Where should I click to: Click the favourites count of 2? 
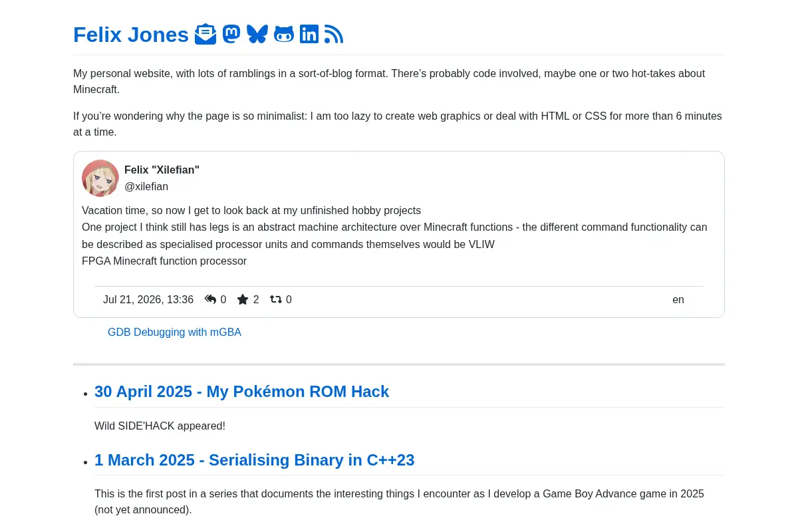pos(256,299)
